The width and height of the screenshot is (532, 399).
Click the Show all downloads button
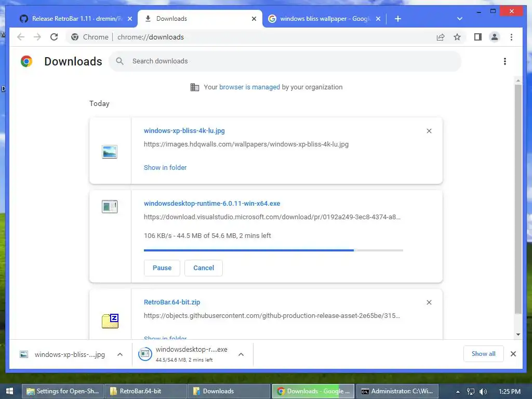[x=484, y=354]
